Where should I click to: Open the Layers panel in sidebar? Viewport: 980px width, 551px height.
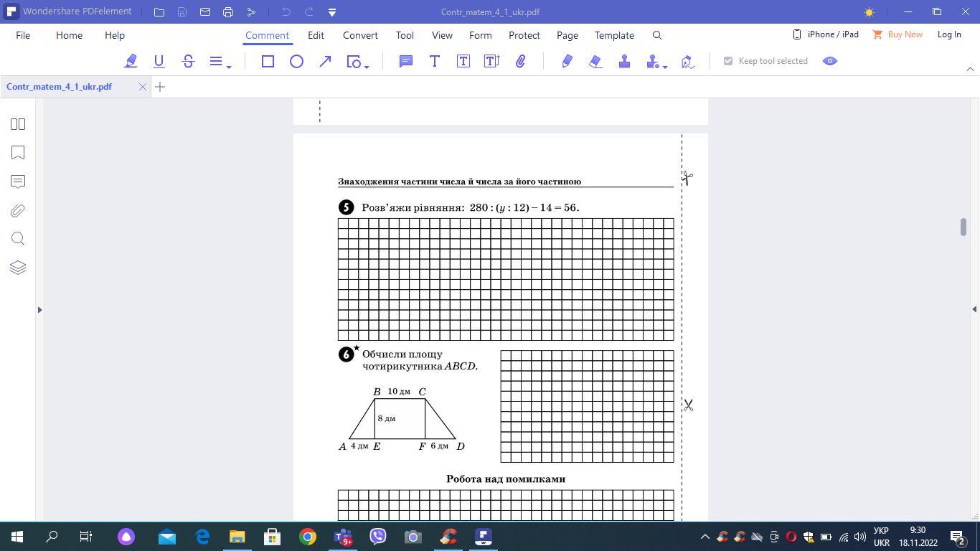18,268
